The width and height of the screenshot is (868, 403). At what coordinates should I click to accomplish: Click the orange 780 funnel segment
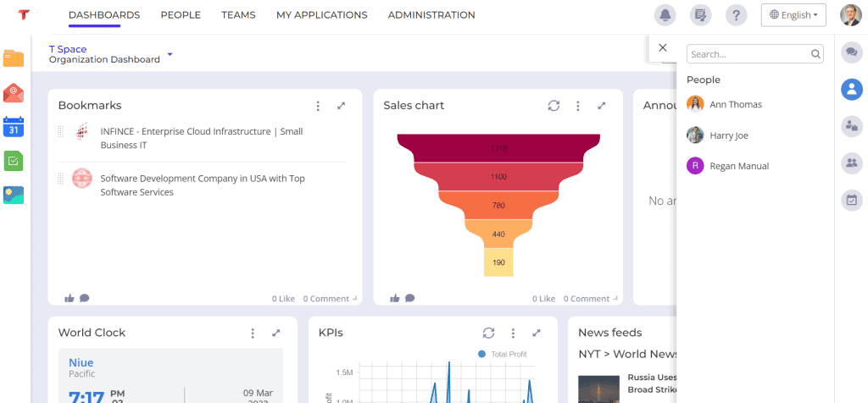[498, 205]
